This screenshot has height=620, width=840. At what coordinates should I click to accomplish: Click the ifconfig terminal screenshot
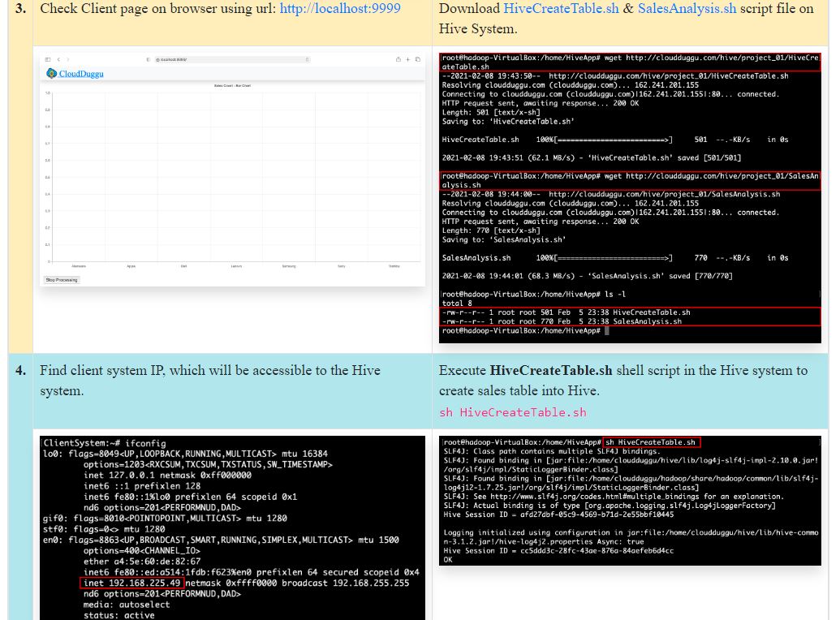point(232,527)
